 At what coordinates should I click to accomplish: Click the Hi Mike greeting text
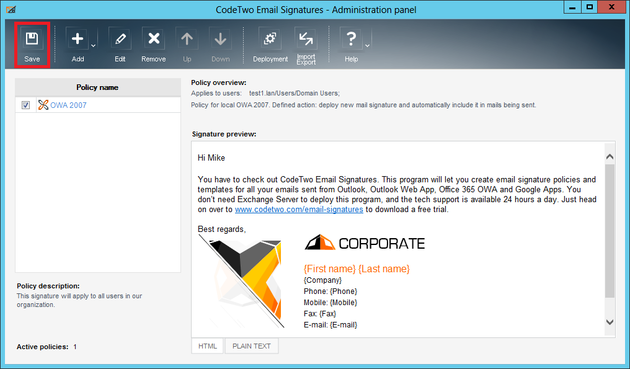[x=211, y=158]
